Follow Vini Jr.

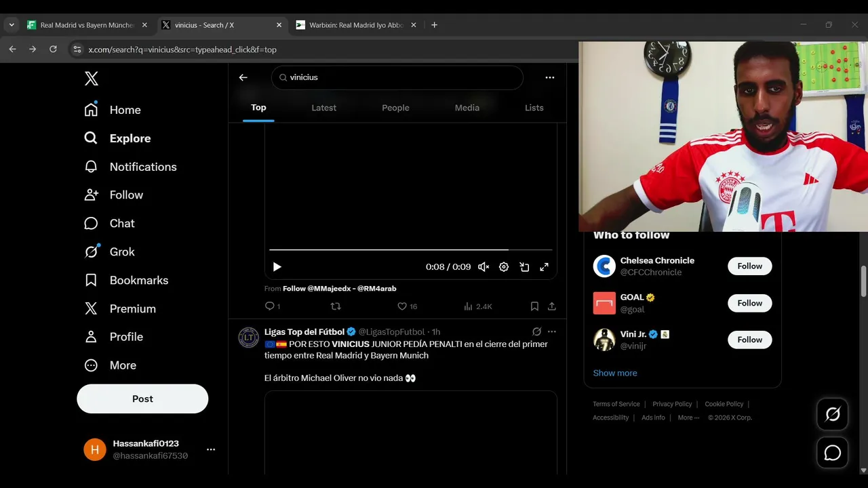(750, 340)
